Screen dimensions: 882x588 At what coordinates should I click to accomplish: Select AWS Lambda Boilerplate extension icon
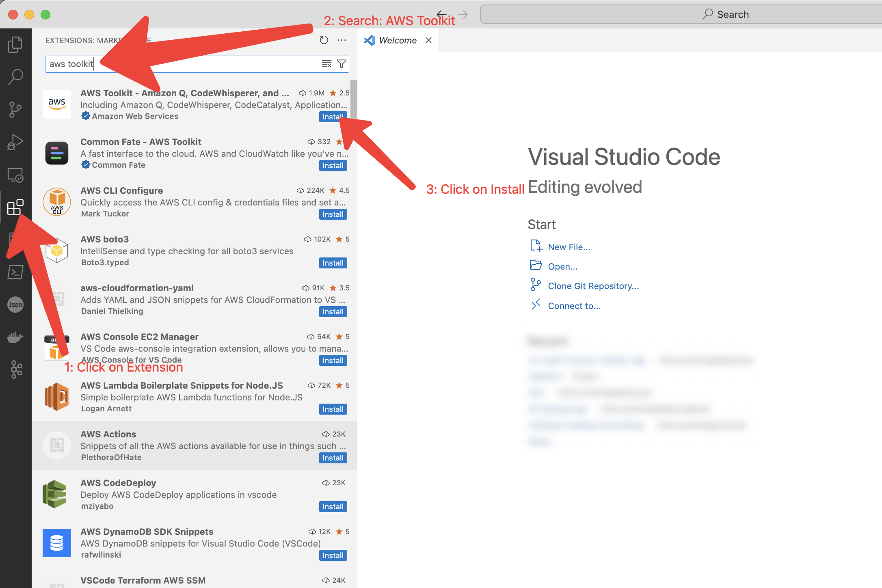coord(57,397)
